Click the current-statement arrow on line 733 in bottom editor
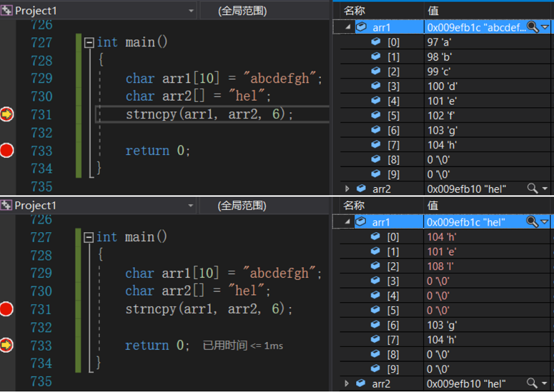Screen dimensions: 554x392 click(7, 345)
